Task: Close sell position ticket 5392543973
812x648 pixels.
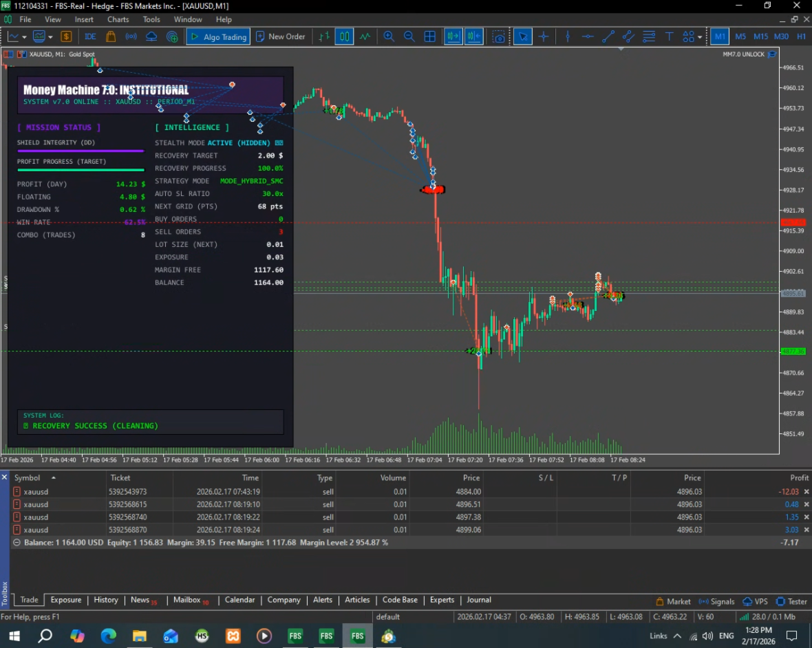Action: click(x=806, y=492)
